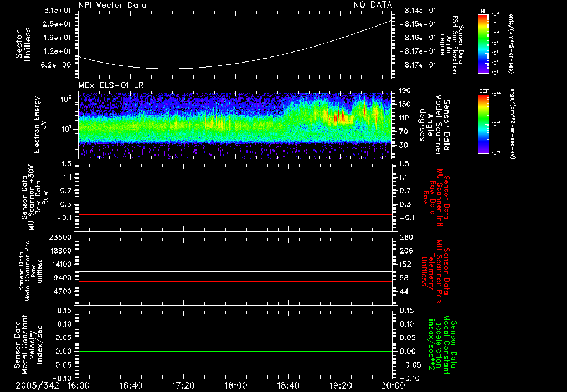The width and height of the screenshot is (567, 392).
Task: Click the 98 telemetry tick label
Action: [404, 278]
